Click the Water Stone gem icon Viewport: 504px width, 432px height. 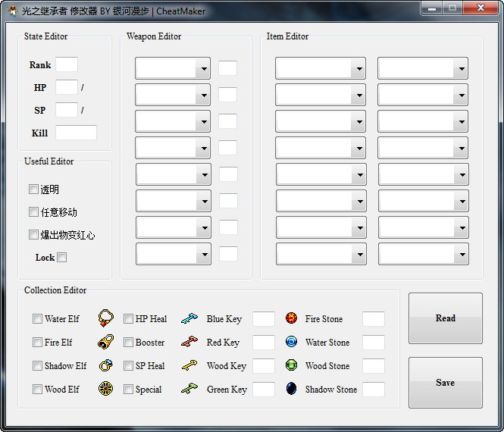point(292,343)
